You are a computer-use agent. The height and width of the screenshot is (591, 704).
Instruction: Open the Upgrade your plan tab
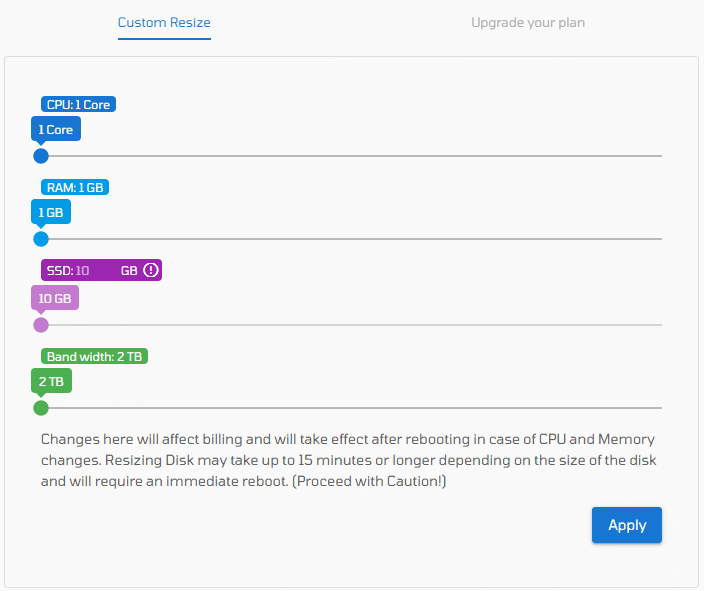[528, 22]
